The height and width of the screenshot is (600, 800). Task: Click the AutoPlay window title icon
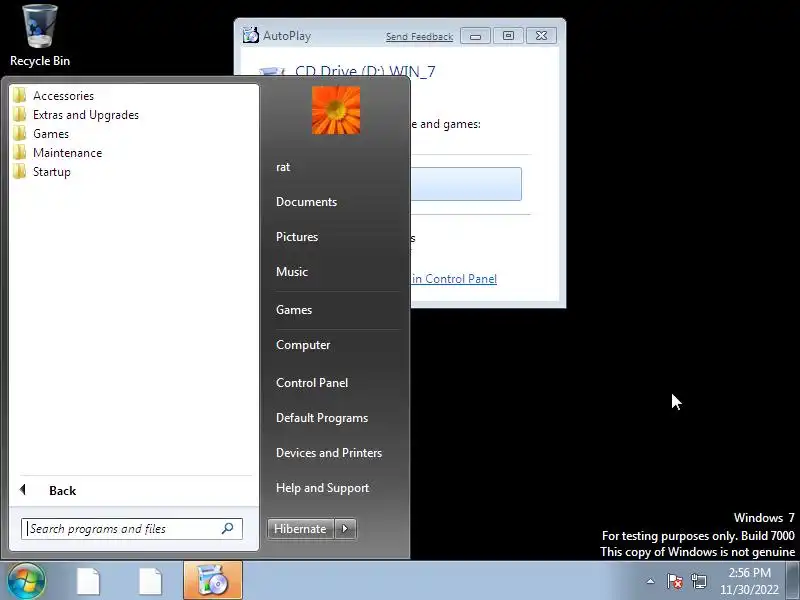250,35
